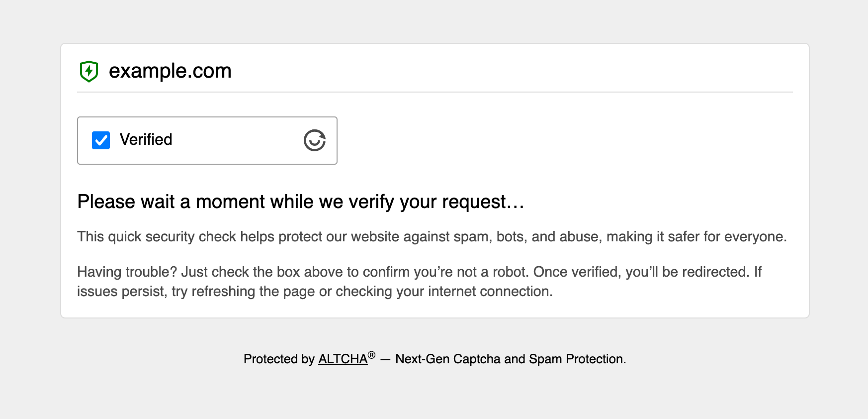Click the 'Please wait a moment' heading
The width and height of the screenshot is (868, 419).
tap(301, 202)
